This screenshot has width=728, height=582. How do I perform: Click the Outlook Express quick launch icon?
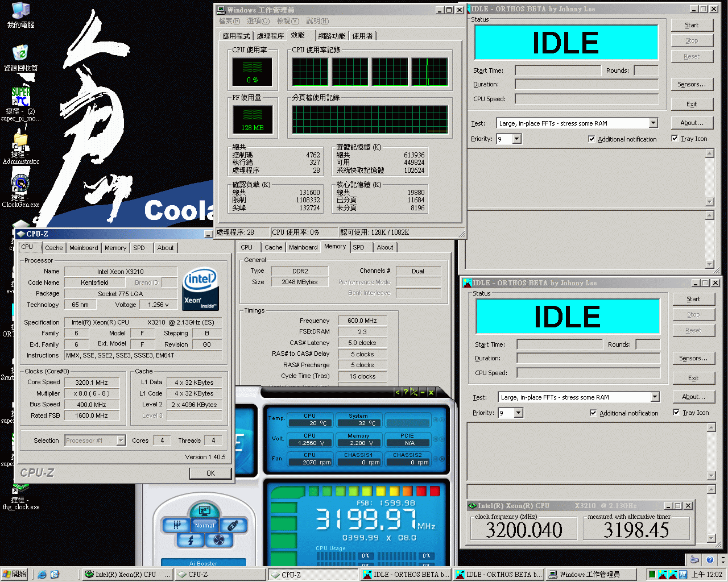[55, 575]
